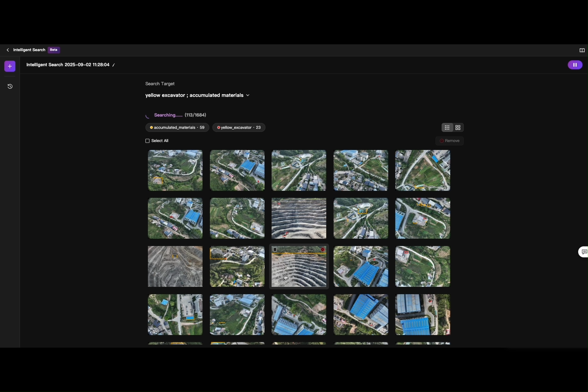Click the pencil icon to rename the search

[114, 65]
